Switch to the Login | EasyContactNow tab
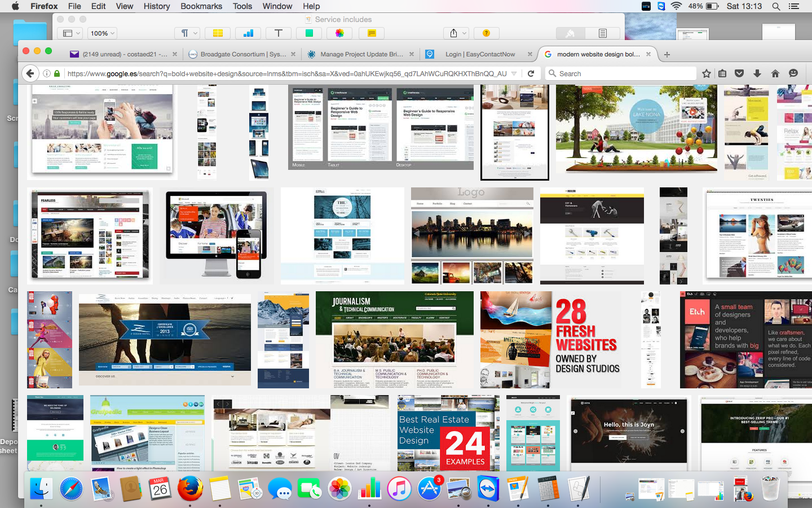Screen dimensions: 812x508 coord(479,54)
